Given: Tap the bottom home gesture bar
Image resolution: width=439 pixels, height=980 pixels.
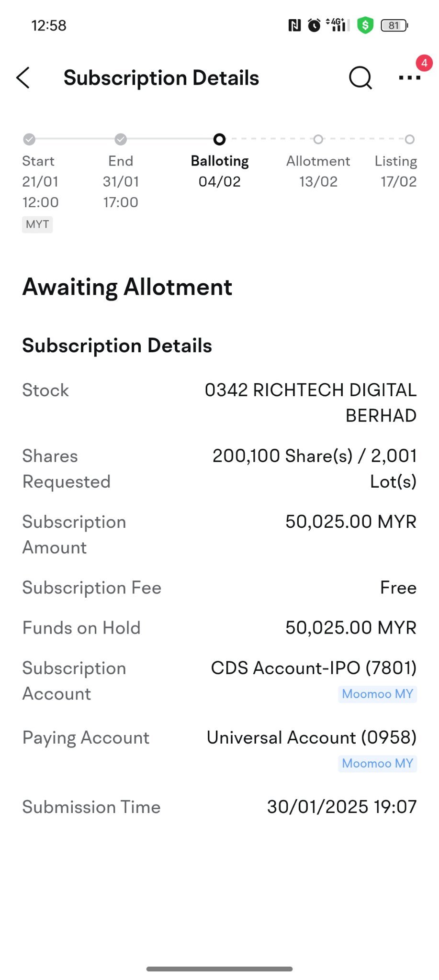Looking at the screenshot, I should pos(219,969).
